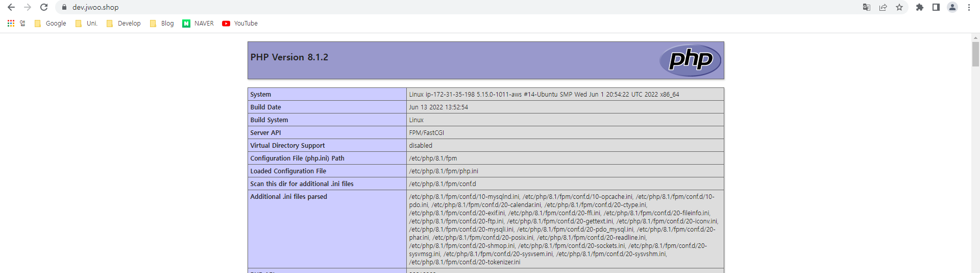
Task: Select Additional .ini files parsed label
Action: 288,196
